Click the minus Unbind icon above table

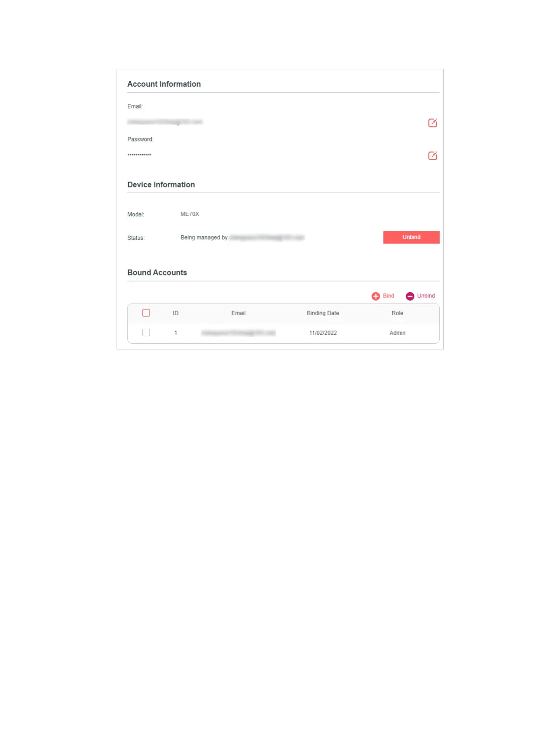click(410, 296)
